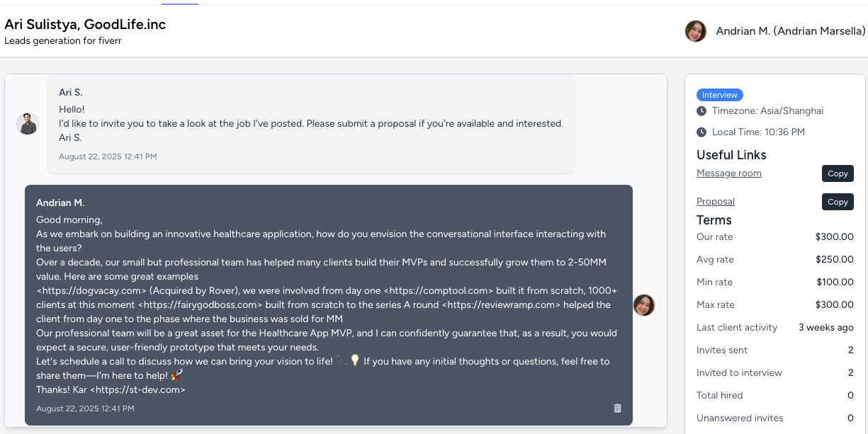Delete Andrian M.'s message with trash icon

tap(617, 409)
